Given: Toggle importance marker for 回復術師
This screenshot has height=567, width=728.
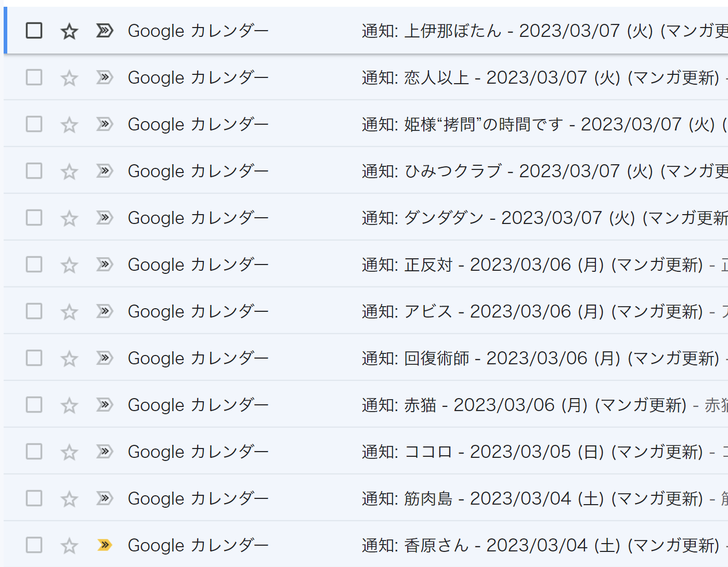Looking at the screenshot, I should click(x=105, y=358).
